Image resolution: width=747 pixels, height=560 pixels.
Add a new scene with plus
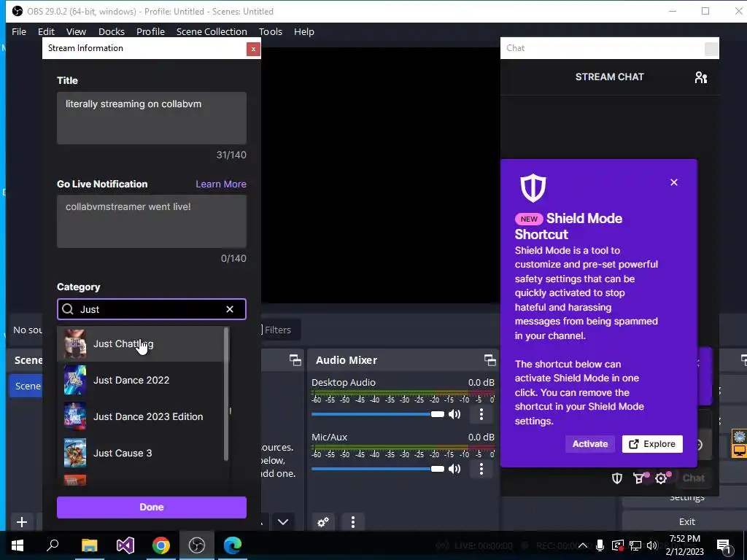point(21,522)
